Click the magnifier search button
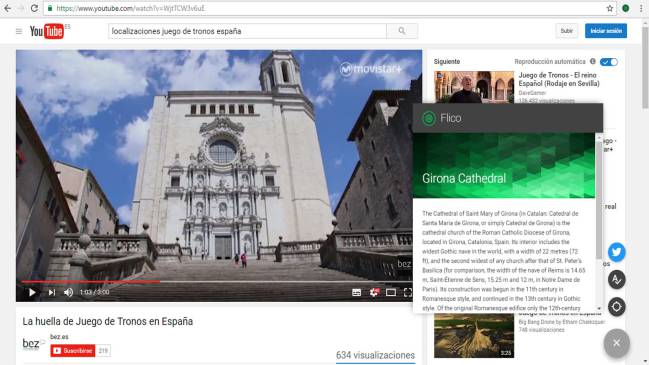Screen dimensions: 649x365 (x=402, y=31)
